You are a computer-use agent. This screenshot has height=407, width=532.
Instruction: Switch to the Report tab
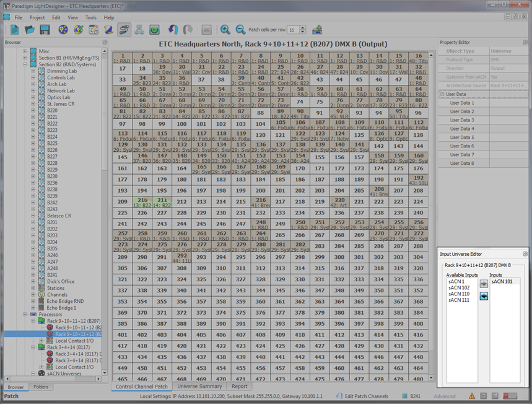click(239, 387)
